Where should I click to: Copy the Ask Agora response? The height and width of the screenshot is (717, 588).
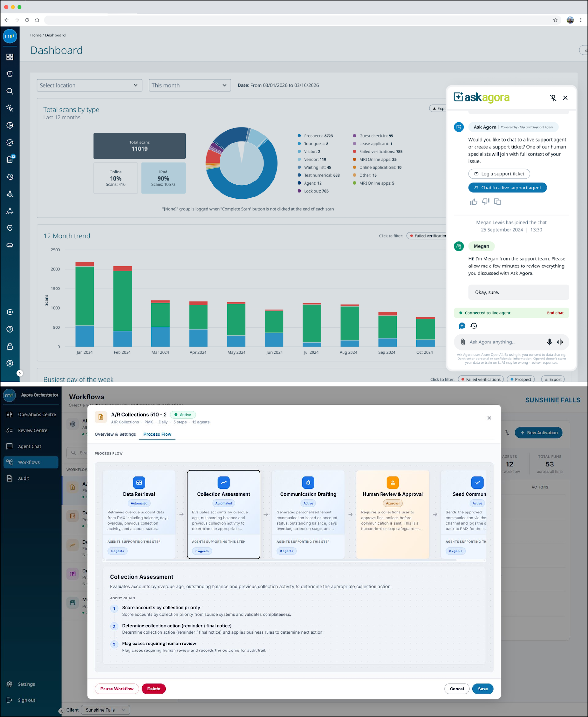[497, 202]
